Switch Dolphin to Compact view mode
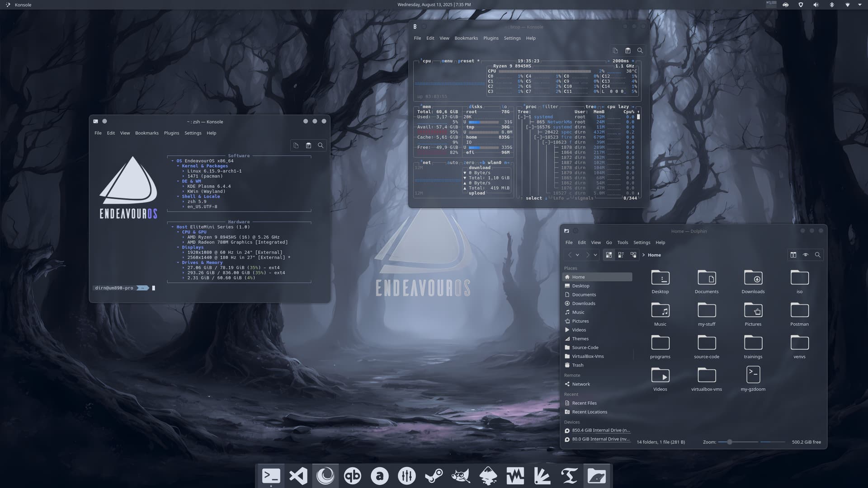This screenshot has width=868, height=488. tap(621, 255)
